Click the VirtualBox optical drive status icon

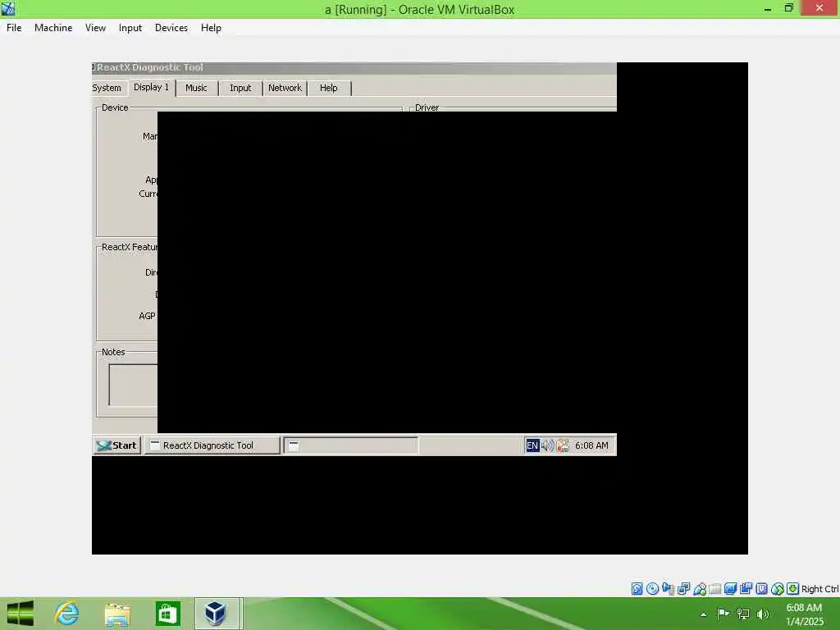coord(652,589)
